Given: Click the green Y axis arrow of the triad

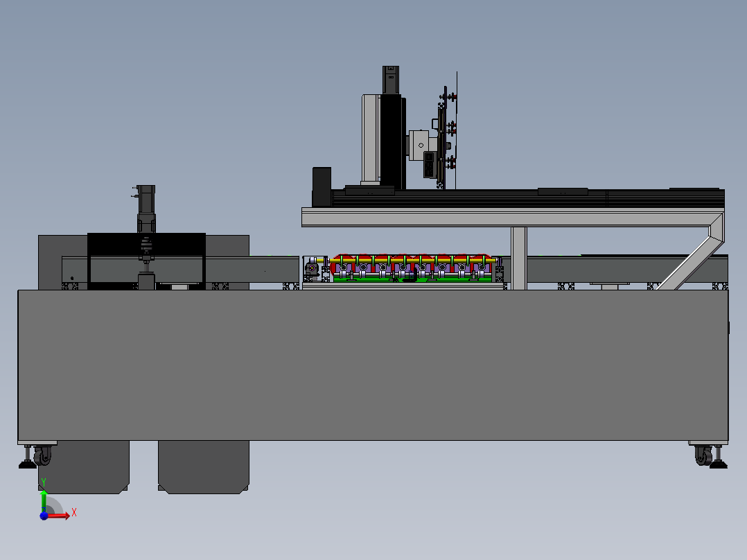Looking at the screenshot, I should tap(44, 500).
